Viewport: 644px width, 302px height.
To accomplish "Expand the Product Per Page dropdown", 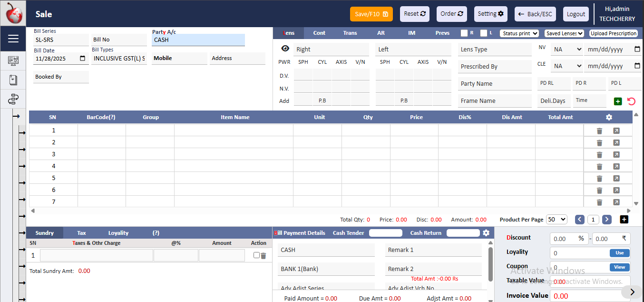I will pyautogui.click(x=556, y=219).
